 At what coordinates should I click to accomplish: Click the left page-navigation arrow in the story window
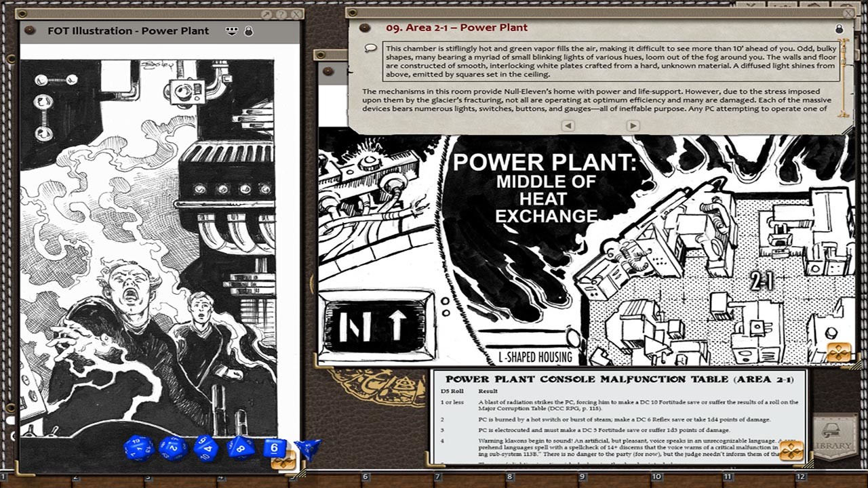pos(568,124)
